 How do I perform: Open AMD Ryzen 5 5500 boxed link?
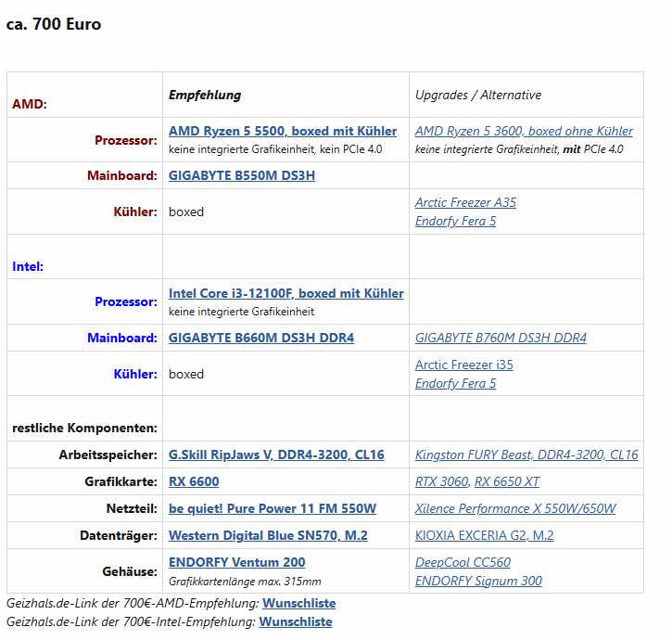(x=283, y=132)
